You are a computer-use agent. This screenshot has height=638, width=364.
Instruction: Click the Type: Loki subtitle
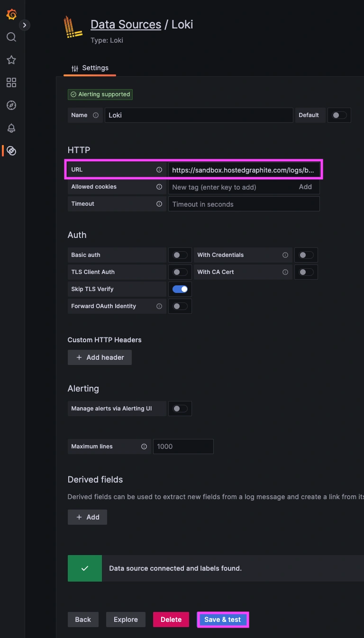click(107, 40)
